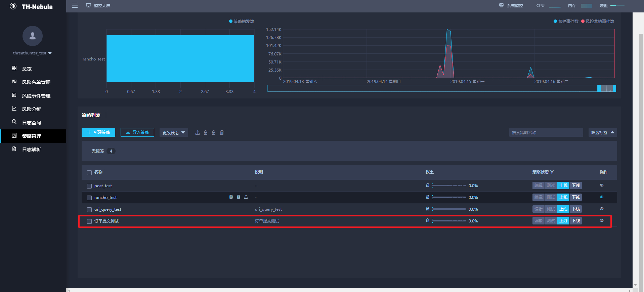Click the delete icon in rancho_test row
The image size is (644, 292).
[239, 197]
